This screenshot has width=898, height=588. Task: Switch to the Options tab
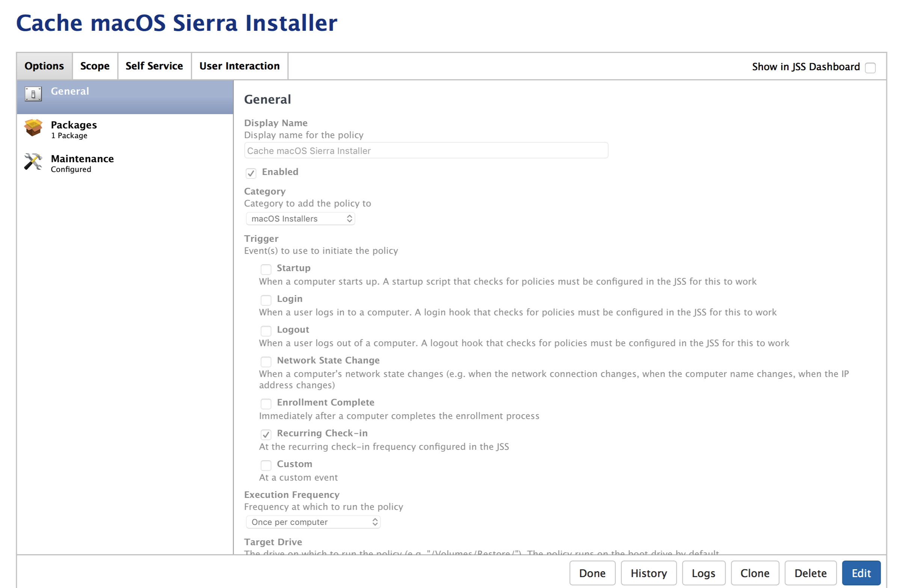[45, 66]
